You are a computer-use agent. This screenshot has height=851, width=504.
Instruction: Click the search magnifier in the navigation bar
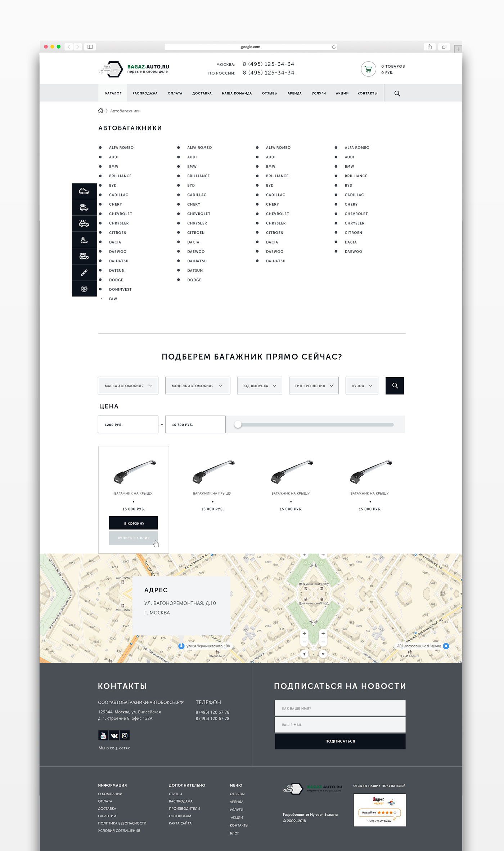pyautogui.click(x=397, y=93)
